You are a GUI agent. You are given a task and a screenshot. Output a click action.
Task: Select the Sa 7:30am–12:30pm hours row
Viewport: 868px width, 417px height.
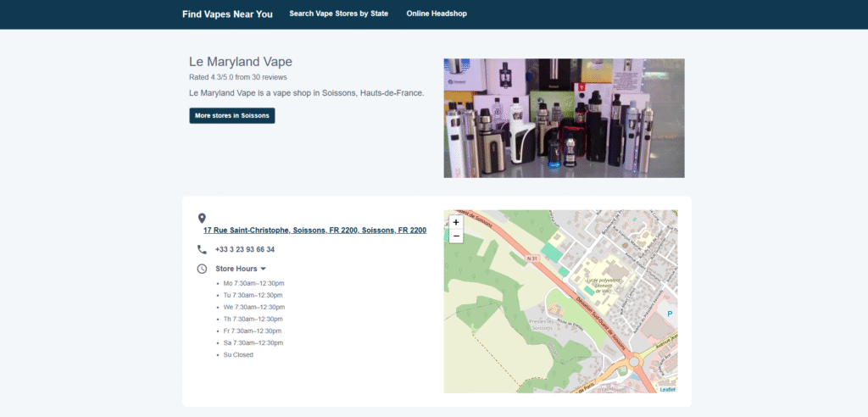253,342
